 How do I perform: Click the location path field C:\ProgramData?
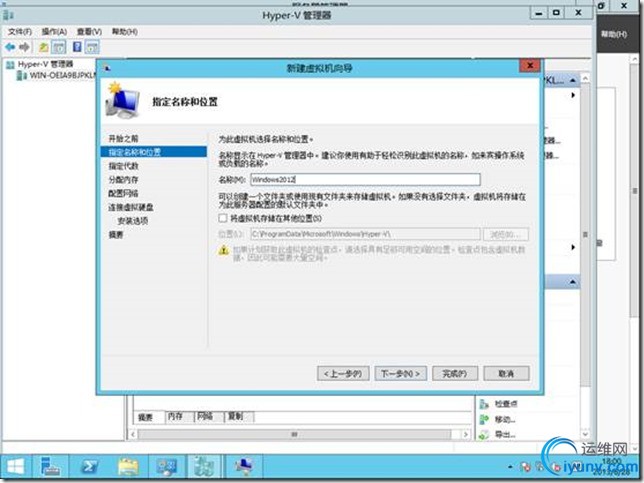coord(365,234)
